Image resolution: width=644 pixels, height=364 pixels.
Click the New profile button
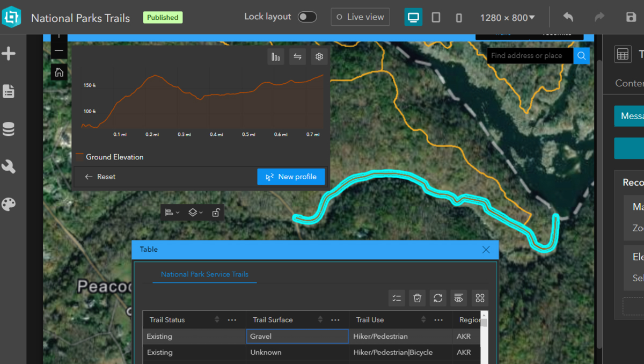(291, 177)
